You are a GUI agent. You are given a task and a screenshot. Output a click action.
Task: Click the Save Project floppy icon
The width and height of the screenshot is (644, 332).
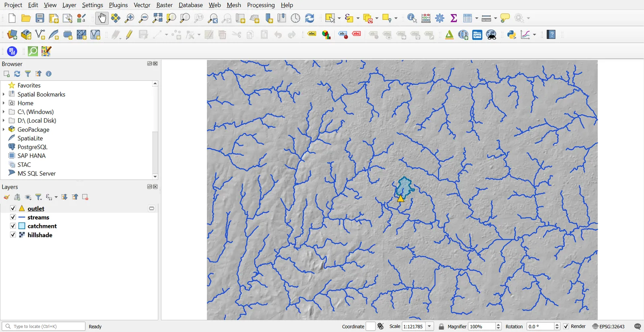40,18
